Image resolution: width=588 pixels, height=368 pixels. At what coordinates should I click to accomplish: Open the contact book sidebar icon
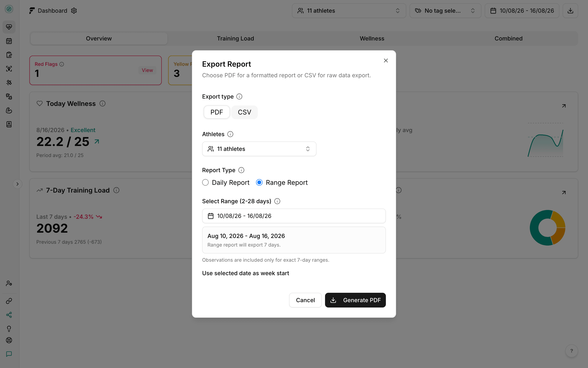coord(9,124)
